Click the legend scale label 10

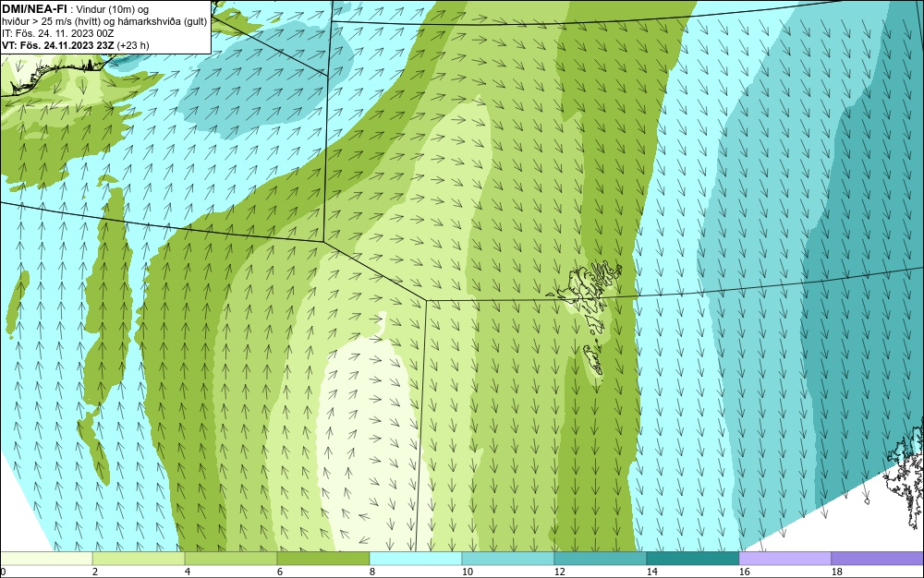coord(467,572)
